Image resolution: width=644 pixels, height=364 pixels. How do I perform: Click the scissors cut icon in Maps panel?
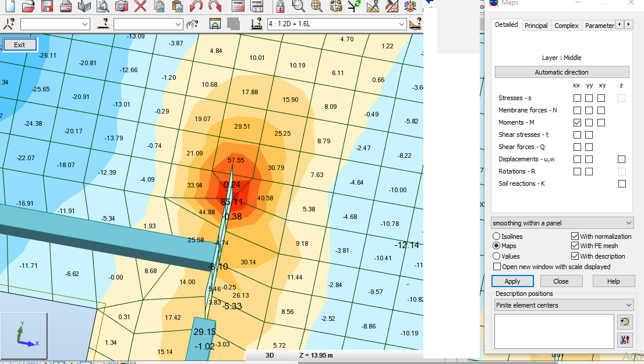[625, 340]
